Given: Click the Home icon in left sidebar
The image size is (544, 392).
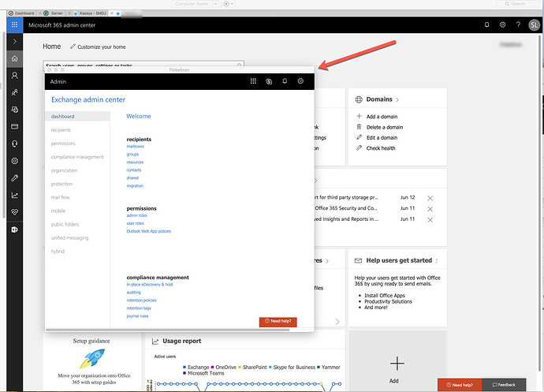Looking at the screenshot, I should 15,59.
